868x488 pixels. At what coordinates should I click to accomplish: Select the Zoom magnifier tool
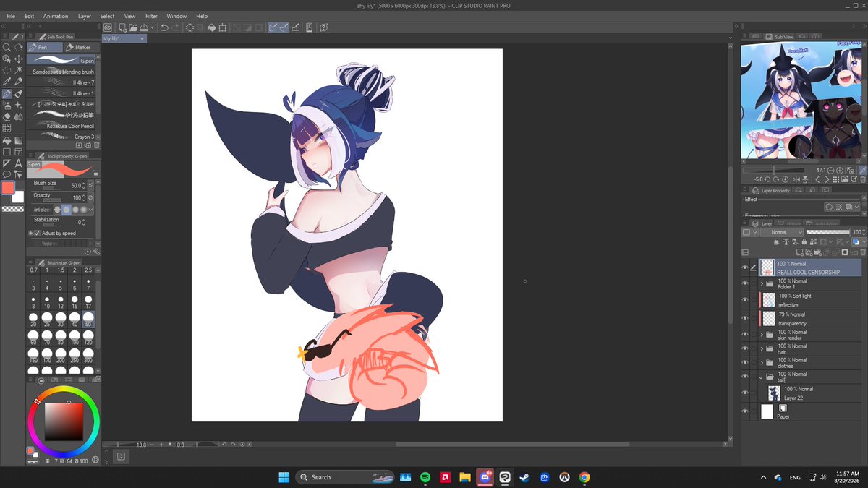[x=7, y=47]
